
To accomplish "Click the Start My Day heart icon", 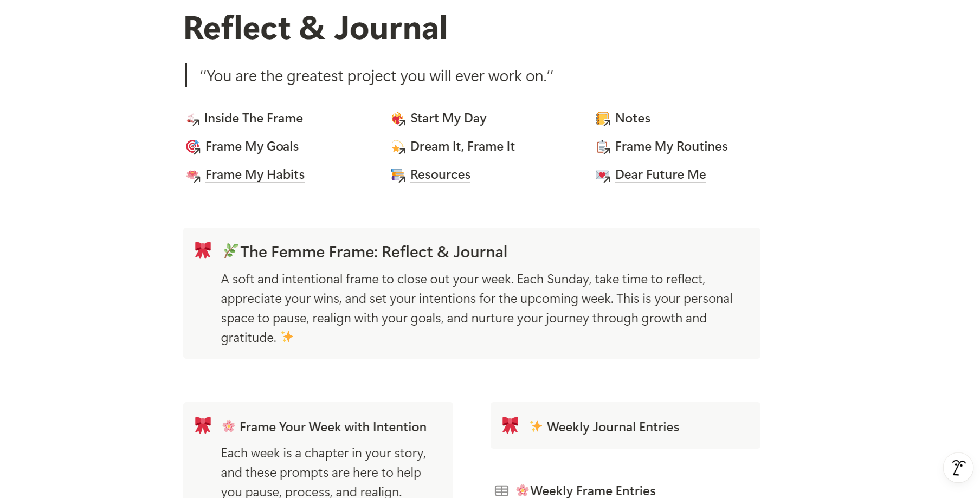I will (x=398, y=119).
